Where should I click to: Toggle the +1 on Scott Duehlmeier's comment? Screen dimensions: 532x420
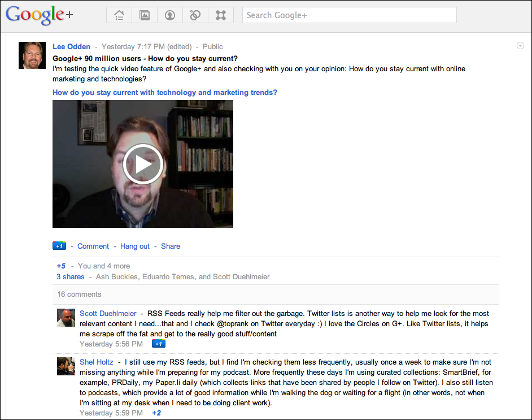(x=159, y=344)
